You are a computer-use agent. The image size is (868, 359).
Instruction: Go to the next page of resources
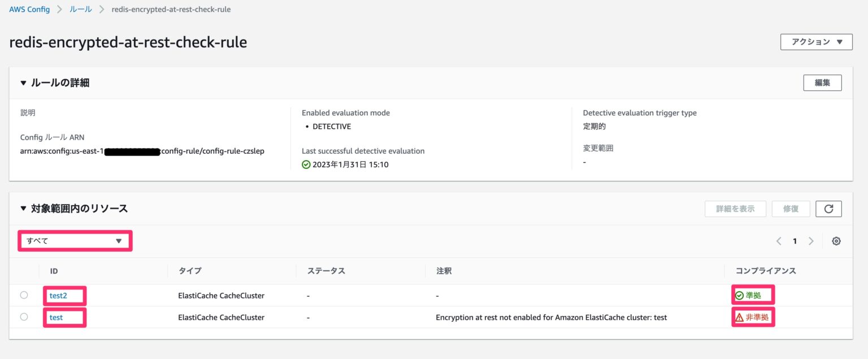point(811,240)
